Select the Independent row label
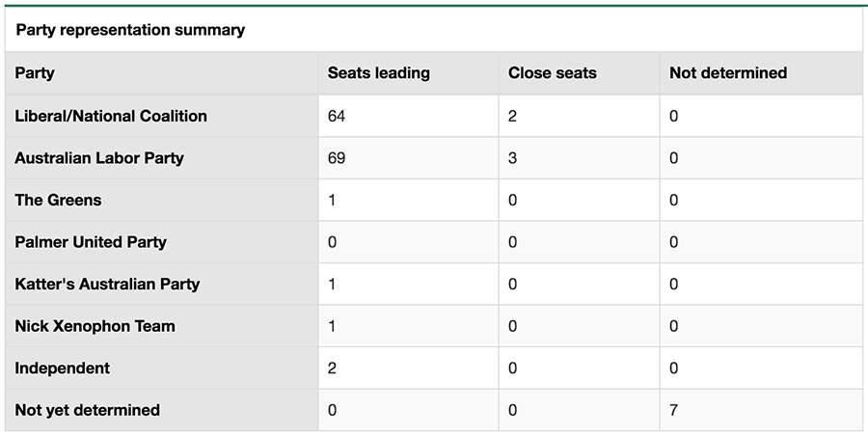This screenshot has width=868, height=436. [x=63, y=368]
